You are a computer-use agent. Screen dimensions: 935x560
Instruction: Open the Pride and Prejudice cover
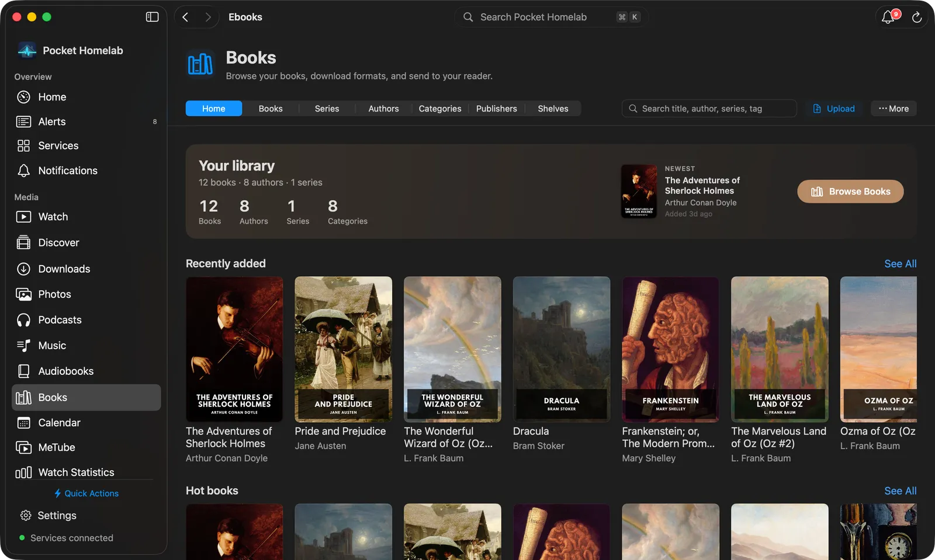point(344,349)
